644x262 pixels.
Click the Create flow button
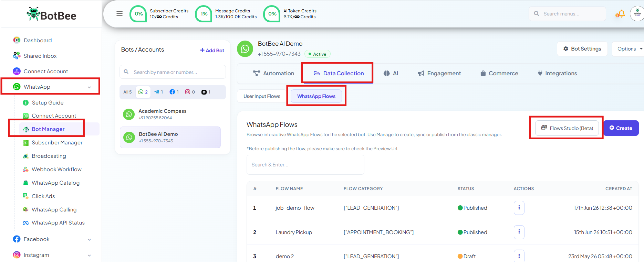(x=621, y=128)
